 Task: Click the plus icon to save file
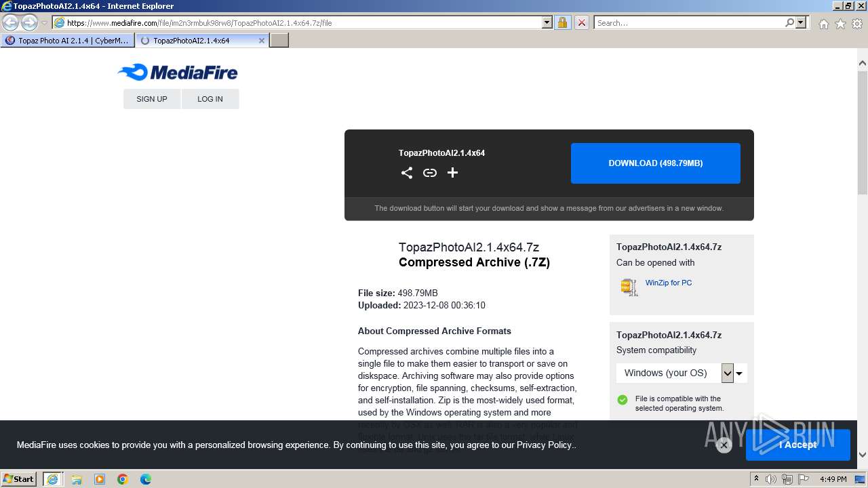click(x=452, y=173)
